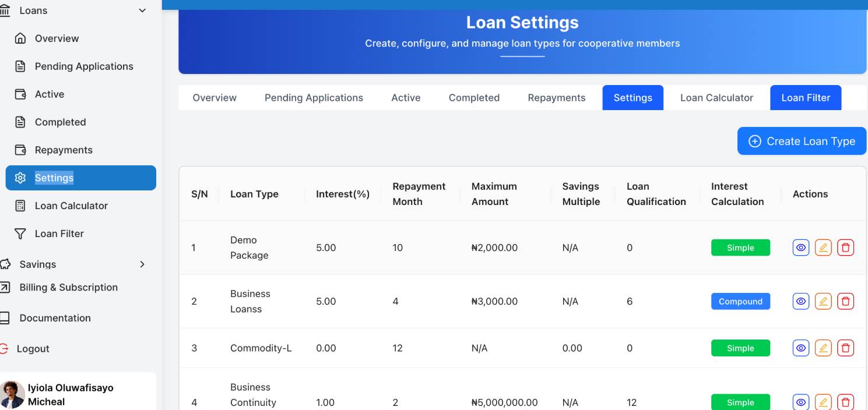Click the Simple badge for Demo Package
Screen dimensions: 868x410
point(740,248)
